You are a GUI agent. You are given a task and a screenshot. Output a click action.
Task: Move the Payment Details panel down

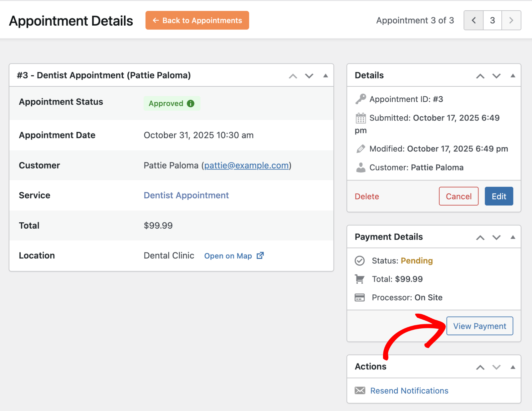pos(496,237)
